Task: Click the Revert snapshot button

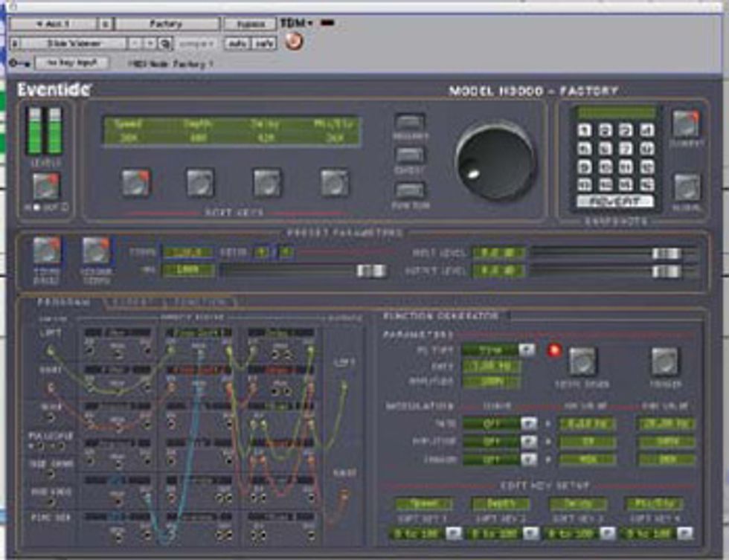Action: (x=616, y=202)
